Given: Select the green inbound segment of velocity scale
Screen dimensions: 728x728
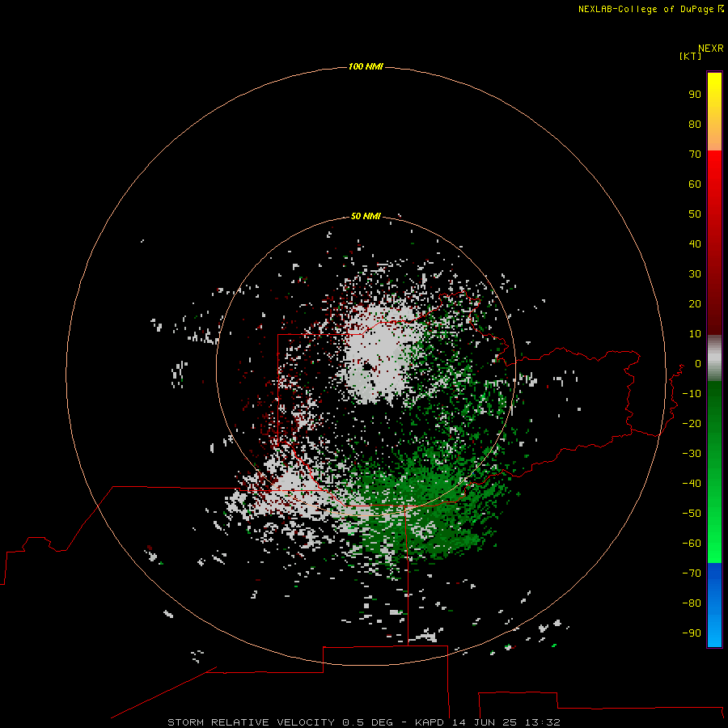Looking at the screenshot, I should 714,472.
